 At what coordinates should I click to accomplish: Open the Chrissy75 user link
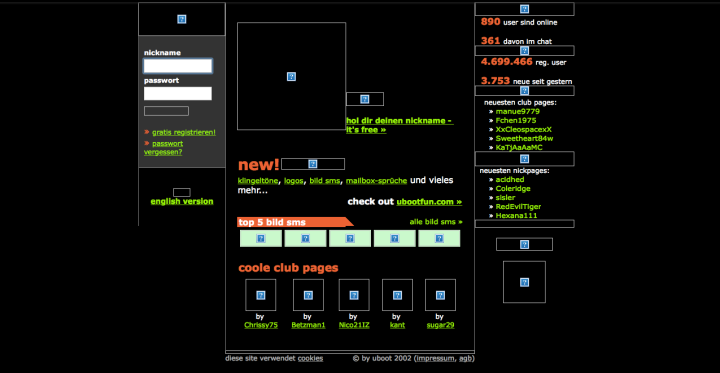261,325
